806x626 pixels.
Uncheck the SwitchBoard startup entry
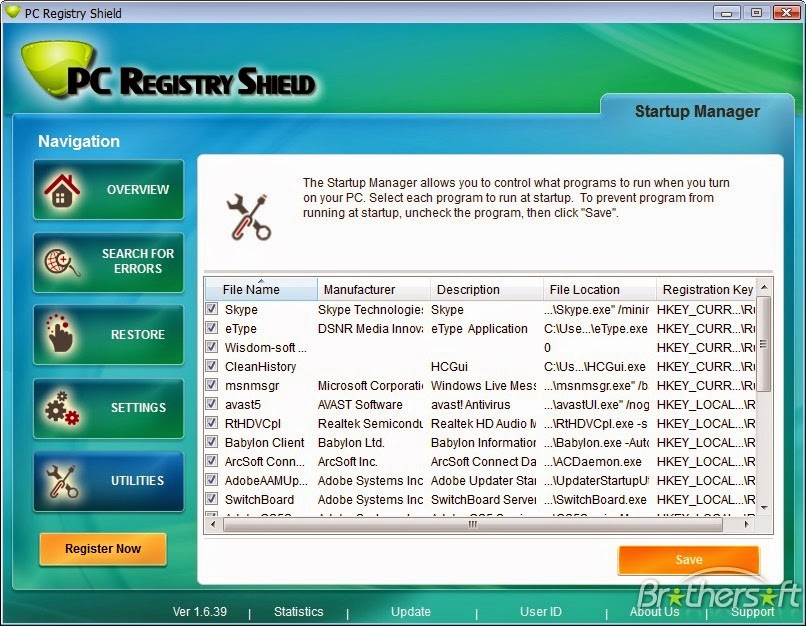[211, 499]
